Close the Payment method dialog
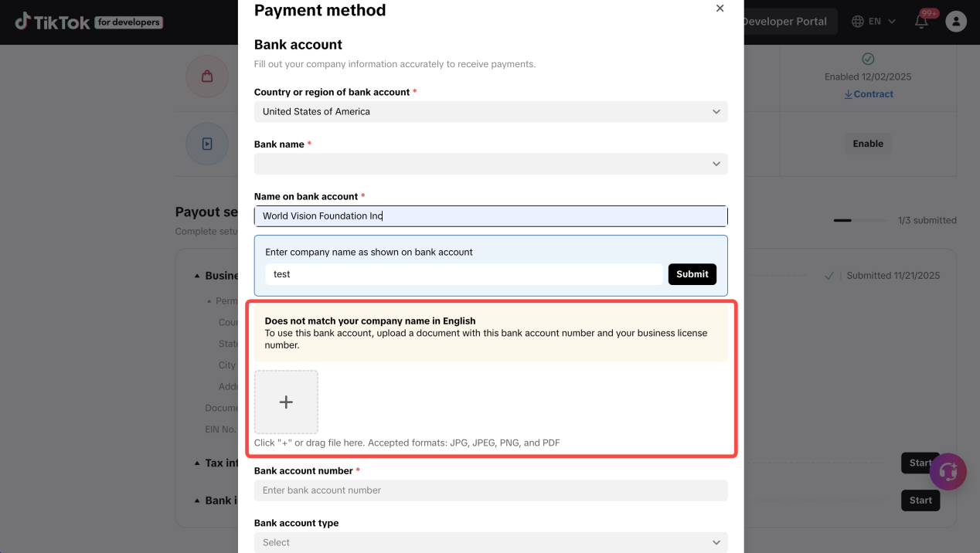This screenshot has height=553, width=980. [720, 8]
